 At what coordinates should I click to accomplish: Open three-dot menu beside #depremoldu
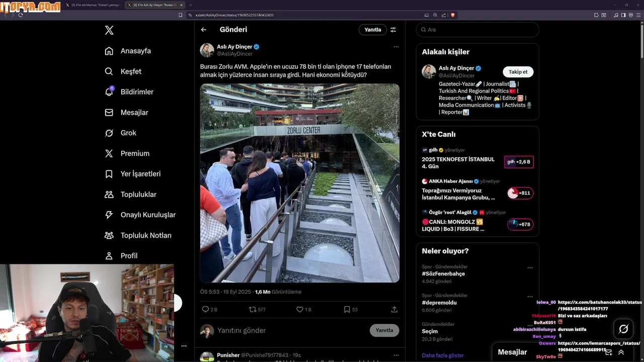point(530,297)
